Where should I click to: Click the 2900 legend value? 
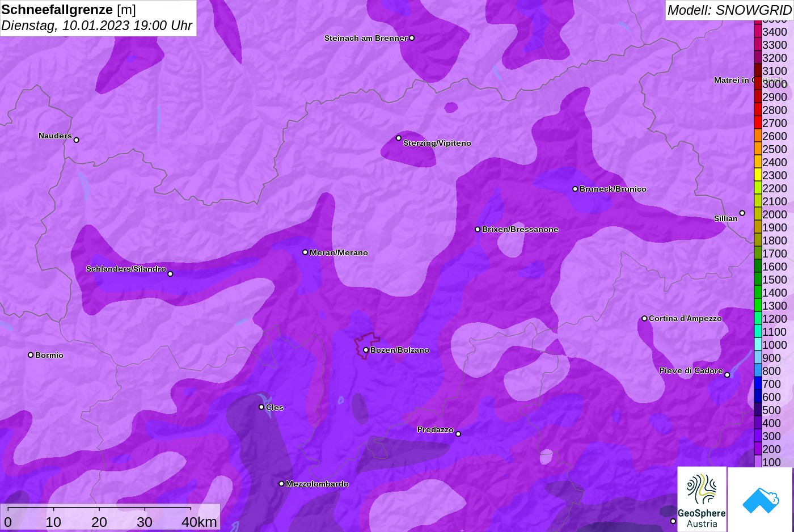(775, 97)
